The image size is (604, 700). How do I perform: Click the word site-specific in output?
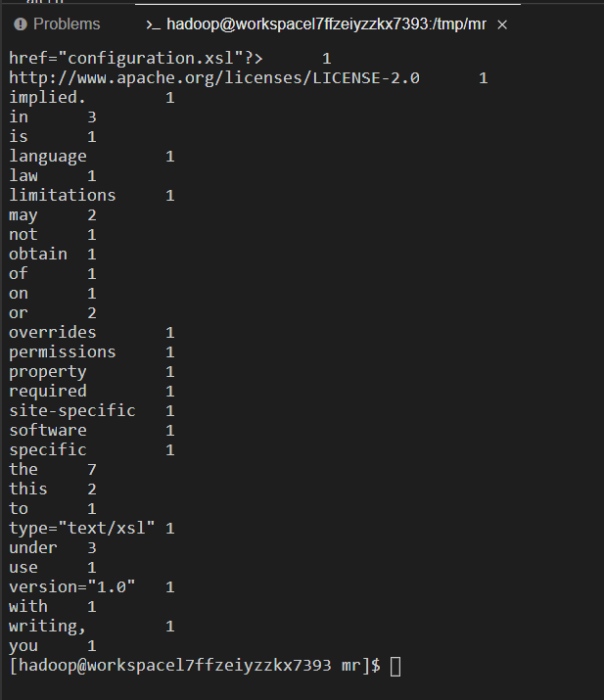point(72,411)
